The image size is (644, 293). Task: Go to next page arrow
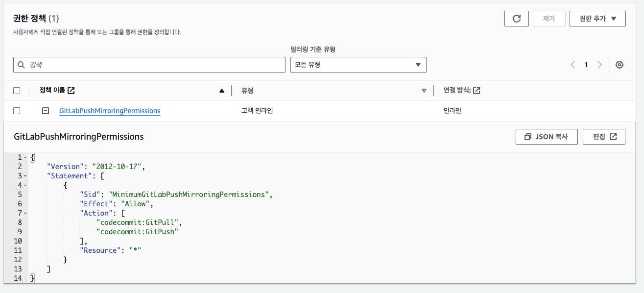[599, 65]
